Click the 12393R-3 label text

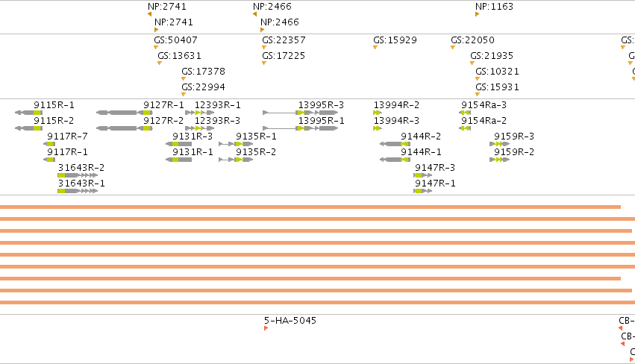(217, 121)
